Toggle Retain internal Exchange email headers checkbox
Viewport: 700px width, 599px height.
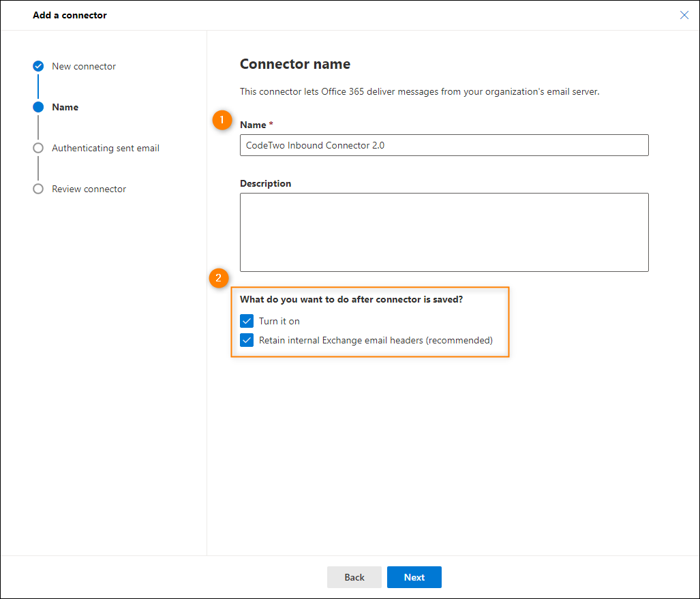pos(247,340)
